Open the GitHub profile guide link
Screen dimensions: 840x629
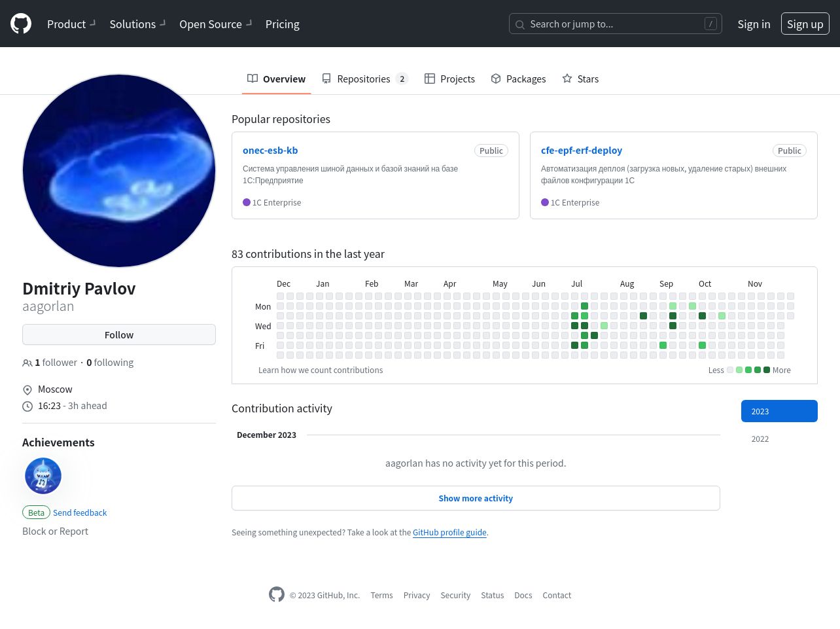[449, 533]
